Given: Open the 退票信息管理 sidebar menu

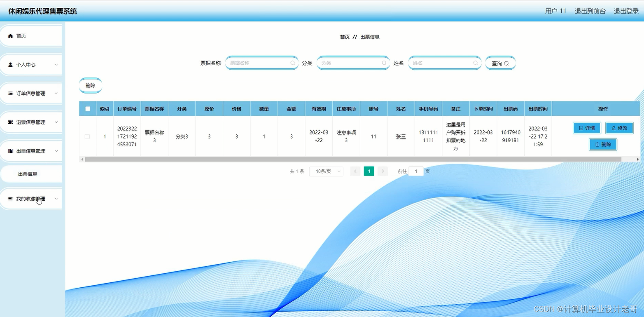Looking at the screenshot, I should click(31, 122).
